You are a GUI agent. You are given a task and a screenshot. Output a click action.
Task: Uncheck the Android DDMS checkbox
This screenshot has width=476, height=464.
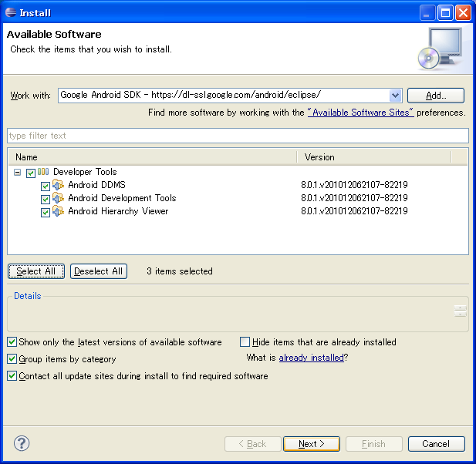(x=46, y=187)
